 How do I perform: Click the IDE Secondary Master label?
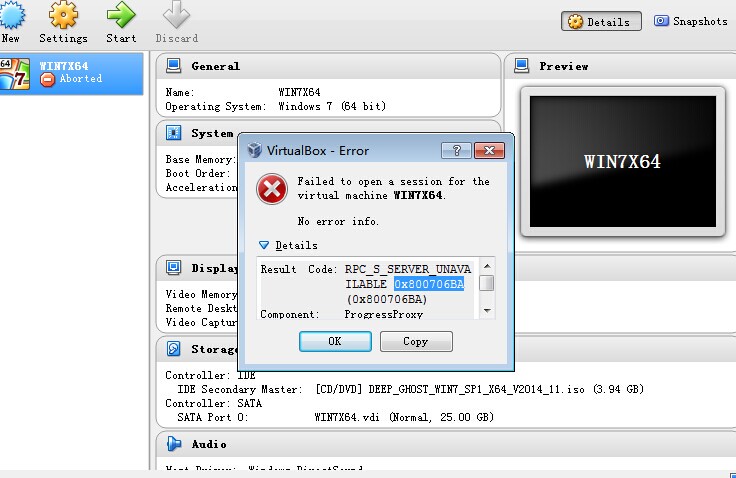point(238,389)
